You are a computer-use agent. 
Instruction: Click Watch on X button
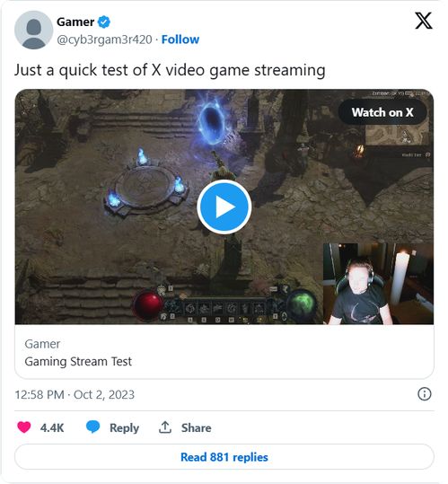[382, 112]
